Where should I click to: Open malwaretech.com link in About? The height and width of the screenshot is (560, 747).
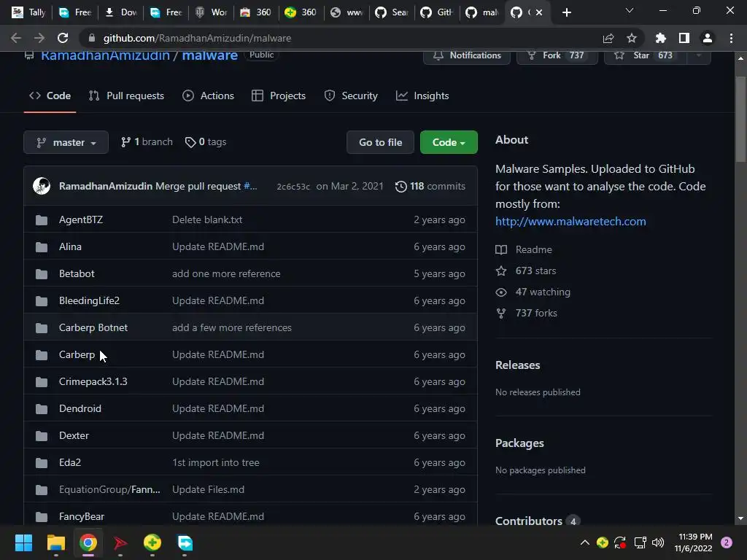point(570,222)
